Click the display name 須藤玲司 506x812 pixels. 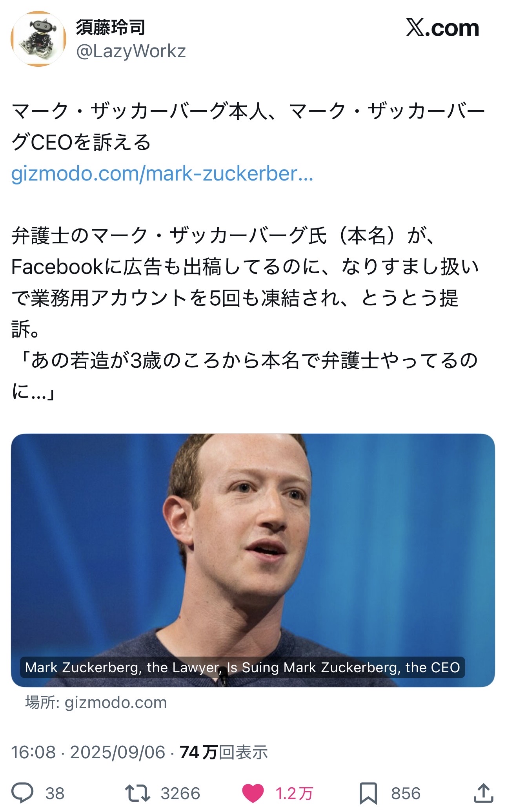coord(110,27)
